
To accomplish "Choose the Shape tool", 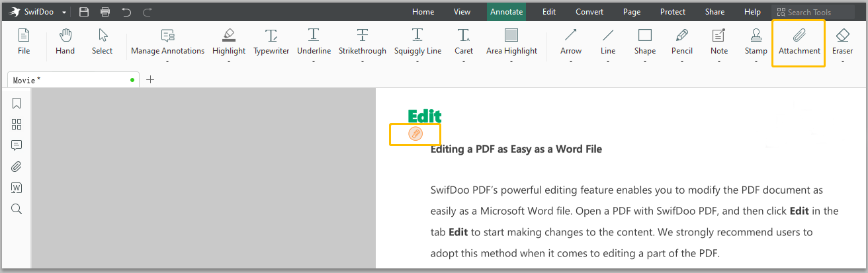I will (x=645, y=42).
